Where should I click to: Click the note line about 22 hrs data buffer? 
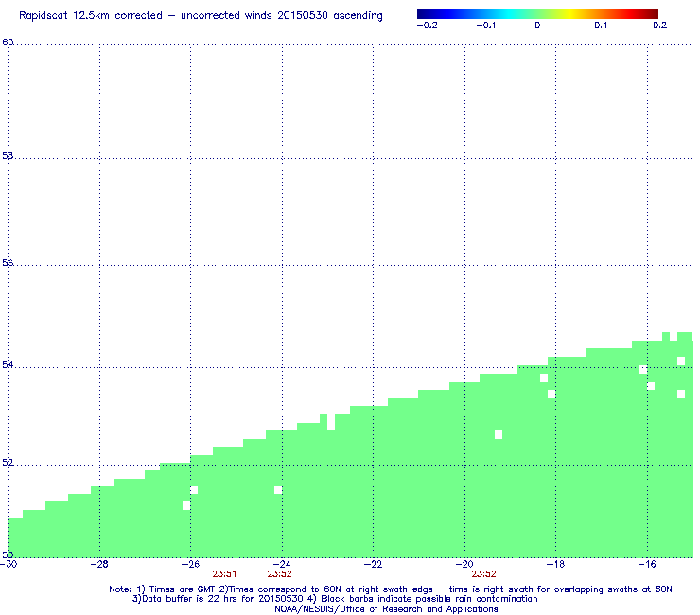335,599
